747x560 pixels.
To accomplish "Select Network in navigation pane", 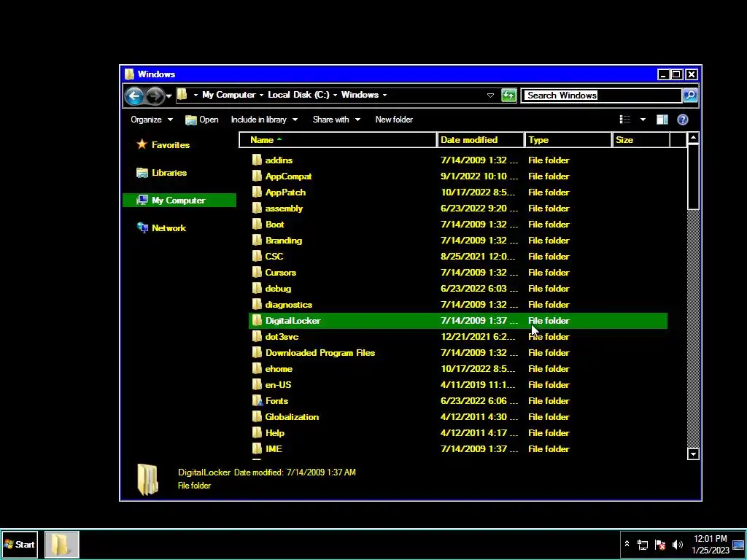I will tap(161, 228).
